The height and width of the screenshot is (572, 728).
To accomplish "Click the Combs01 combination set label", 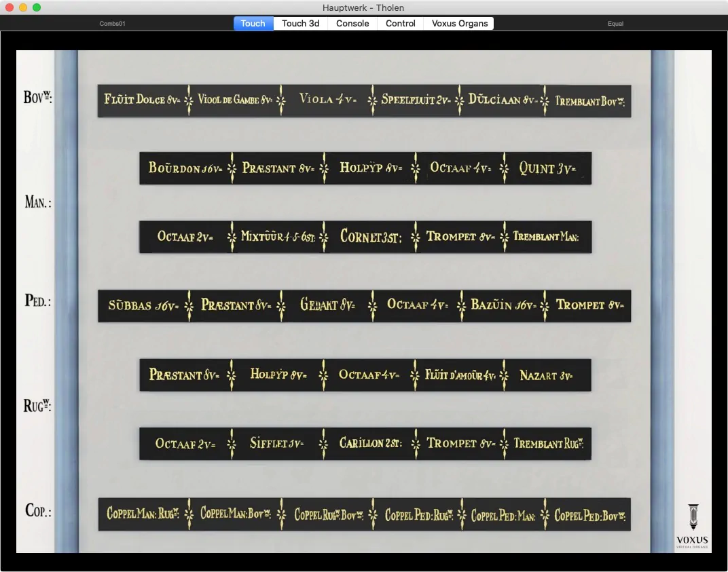I will (x=112, y=24).
